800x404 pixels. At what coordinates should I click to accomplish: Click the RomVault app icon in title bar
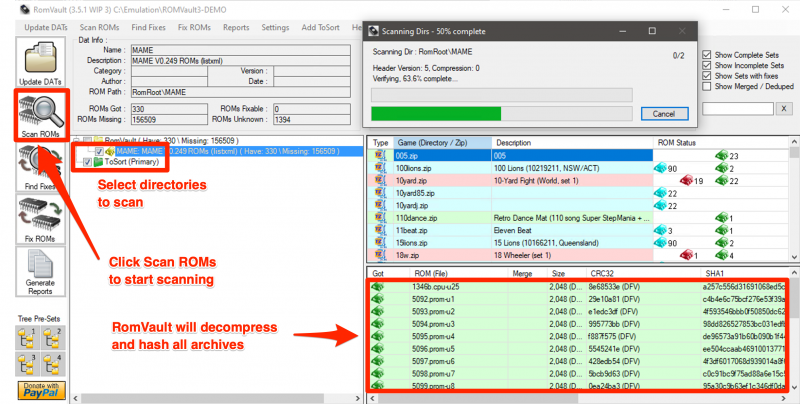(x=24, y=10)
